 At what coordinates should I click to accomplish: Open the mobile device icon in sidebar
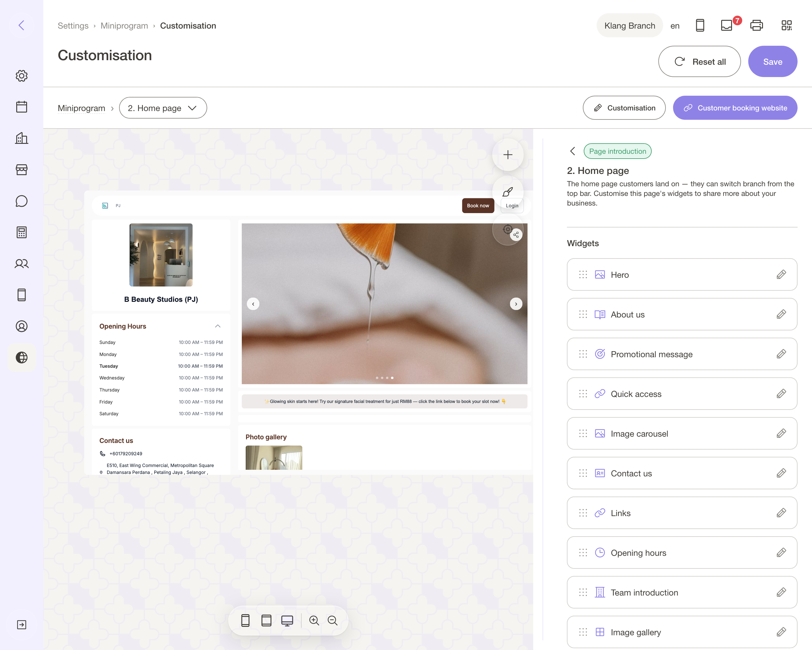21,295
